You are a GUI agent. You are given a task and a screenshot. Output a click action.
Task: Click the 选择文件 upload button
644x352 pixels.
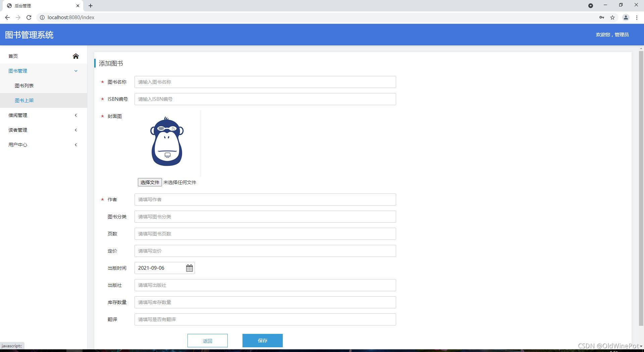pyautogui.click(x=150, y=182)
